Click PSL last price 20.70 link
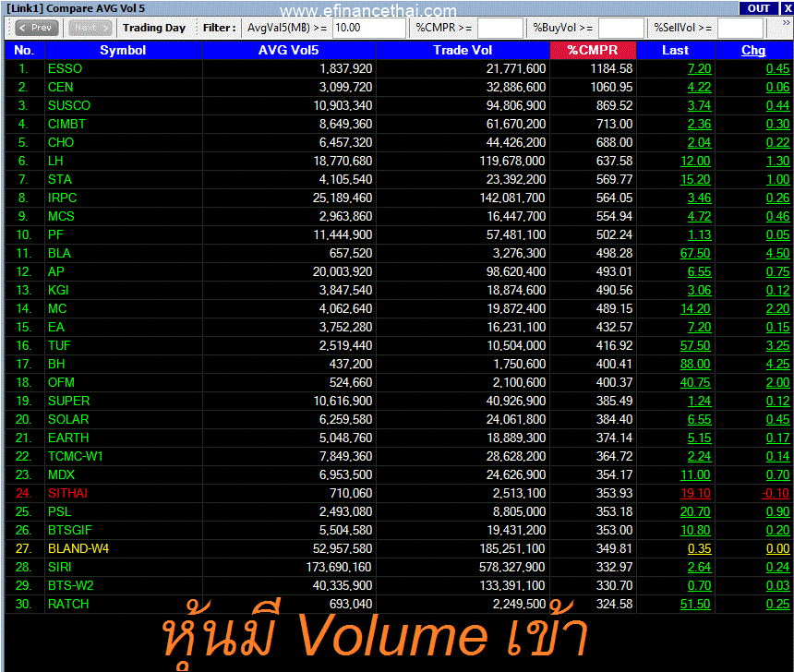This screenshot has width=794, height=672. [x=696, y=511]
